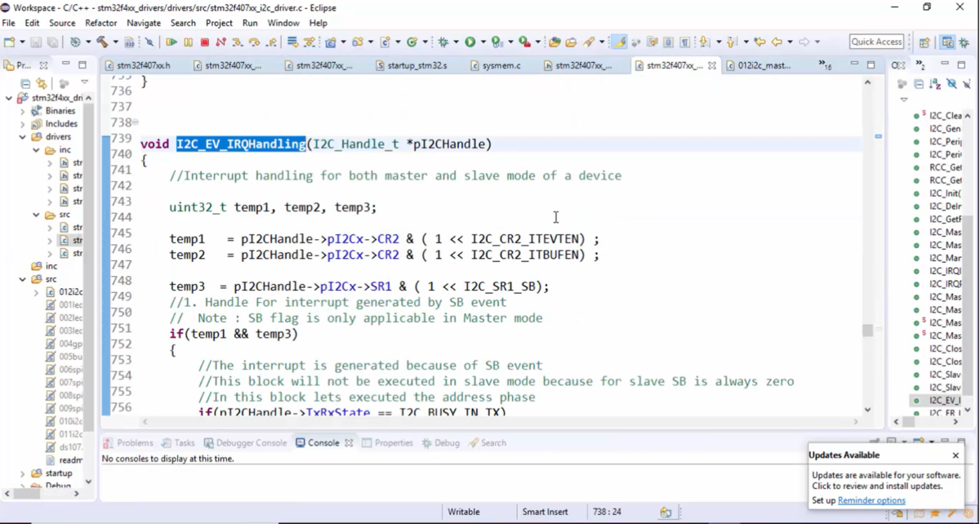Click the Build hammer icon

click(x=102, y=42)
